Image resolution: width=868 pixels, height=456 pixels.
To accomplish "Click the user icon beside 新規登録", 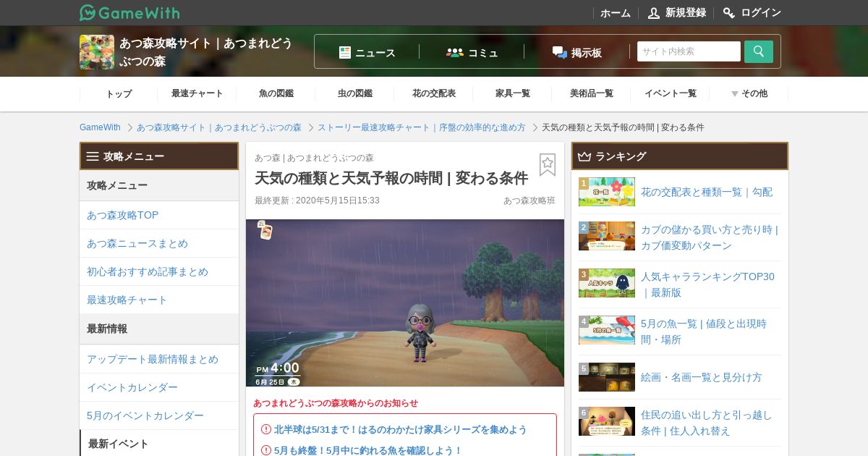I will coord(654,13).
